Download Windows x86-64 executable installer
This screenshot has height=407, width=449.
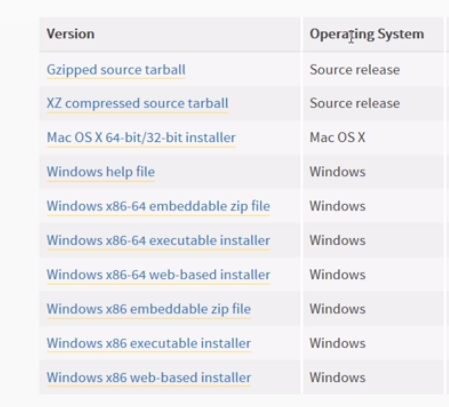click(x=158, y=240)
